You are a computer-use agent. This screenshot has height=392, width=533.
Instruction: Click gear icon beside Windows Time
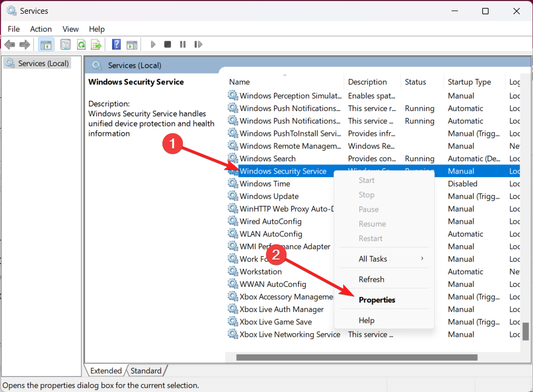tap(233, 184)
